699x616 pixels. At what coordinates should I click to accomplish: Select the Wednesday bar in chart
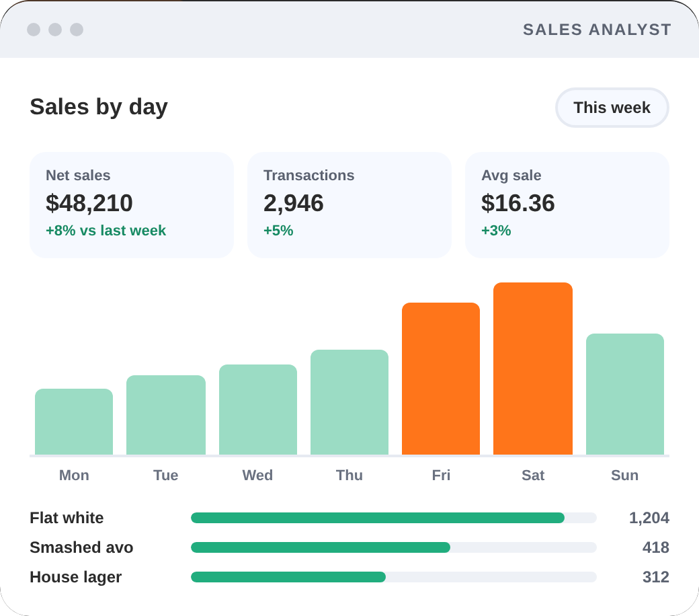257,410
